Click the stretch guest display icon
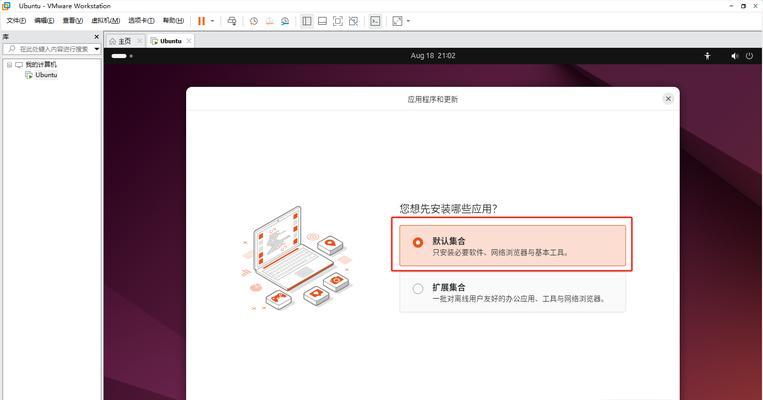 pos(398,21)
